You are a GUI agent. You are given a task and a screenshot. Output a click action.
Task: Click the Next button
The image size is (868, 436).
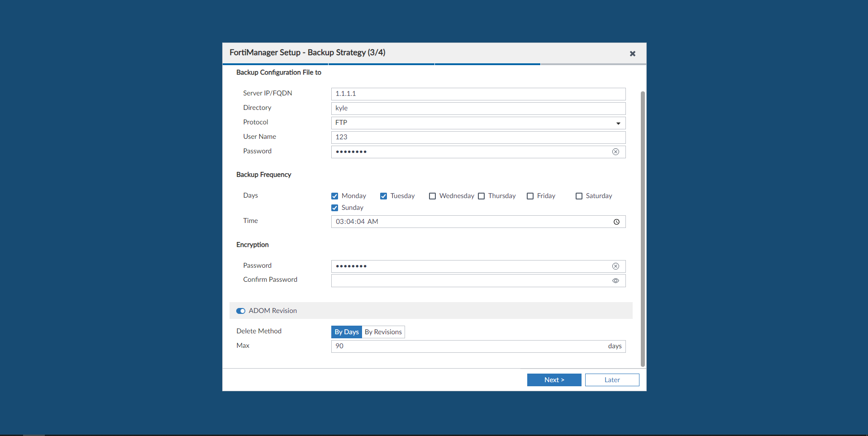(554, 379)
